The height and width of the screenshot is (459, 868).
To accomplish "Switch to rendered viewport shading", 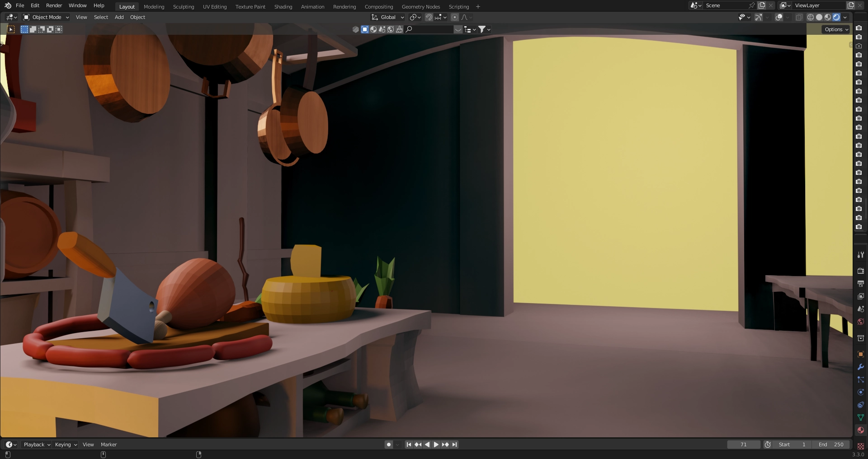I will click(836, 17).
